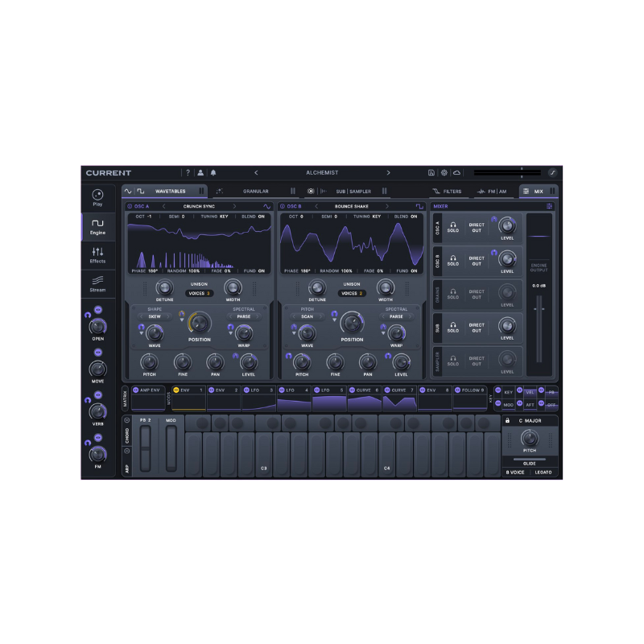Click the Mixer settings sliders icon
The width and height of the screenshot is (644, 644).
549,206
